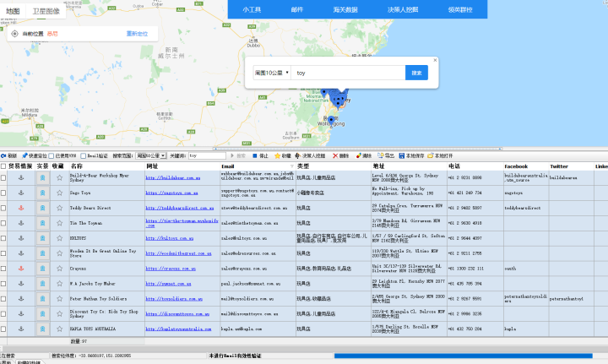Viewport: 608px width, 364px height.
Task: Toggle the Email验证 checkbox
Action: coord(83,156)
